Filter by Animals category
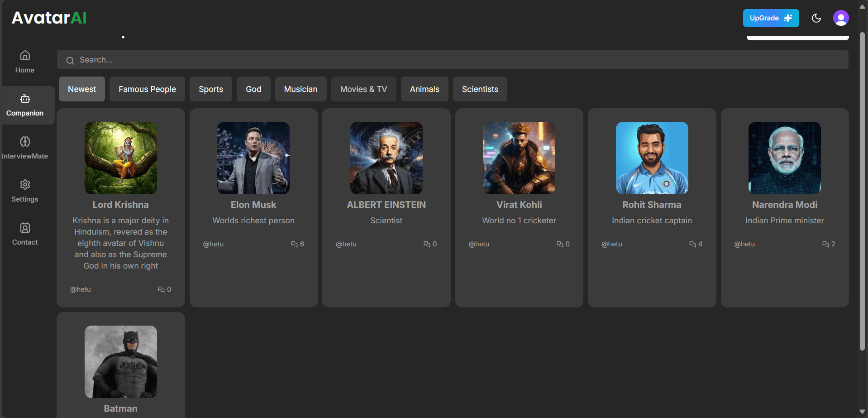 424,89
